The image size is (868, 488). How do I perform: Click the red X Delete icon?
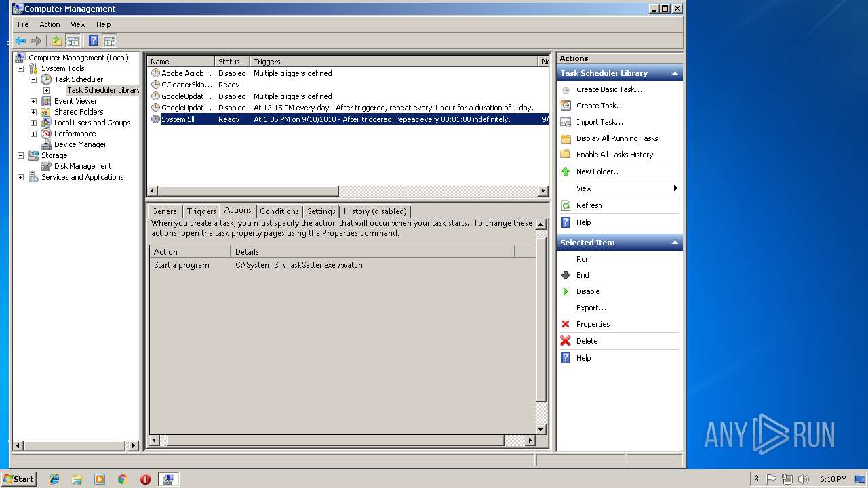point(566,341)
